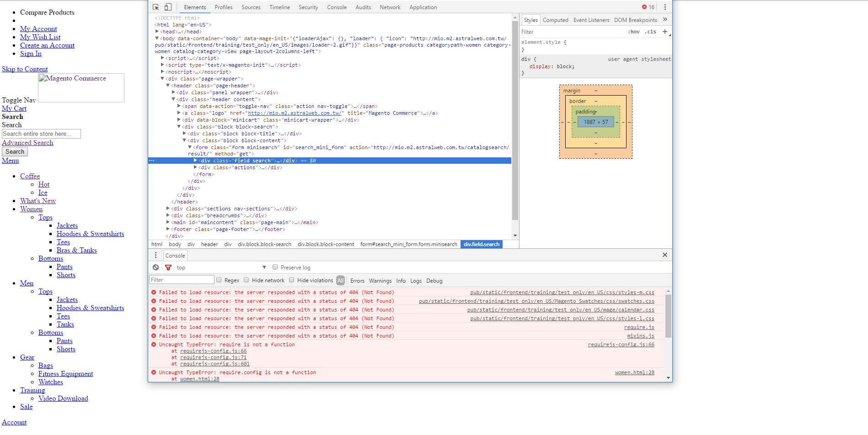Click the console messages scrollbar thumb
This screenshot has height=435, width=868.
(668, 316)
